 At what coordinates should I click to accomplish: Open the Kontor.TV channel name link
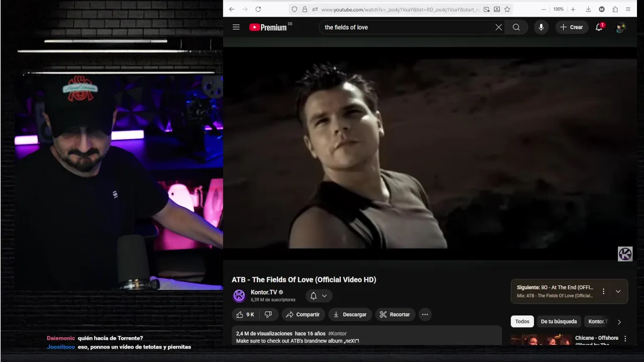pos(264,292)
